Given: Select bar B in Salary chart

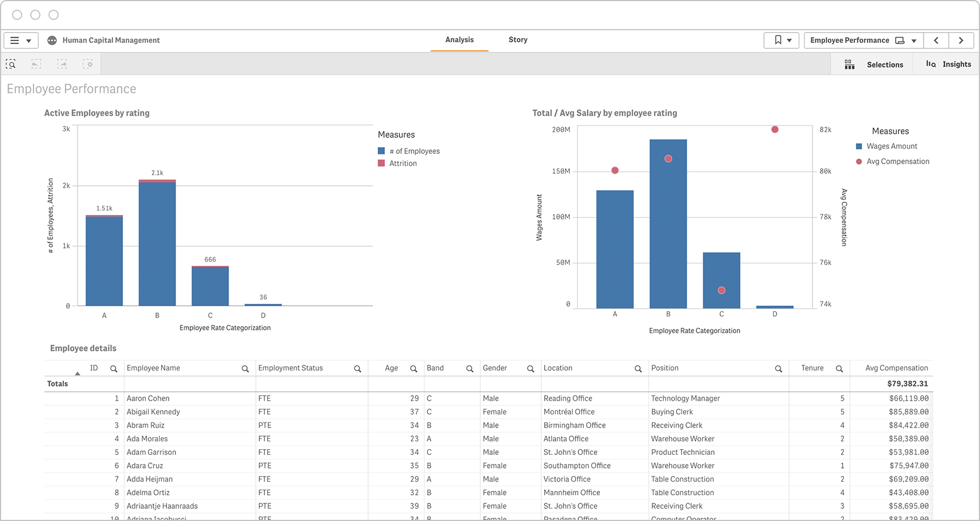Looking at the screenshot, I should pos(668,224).
